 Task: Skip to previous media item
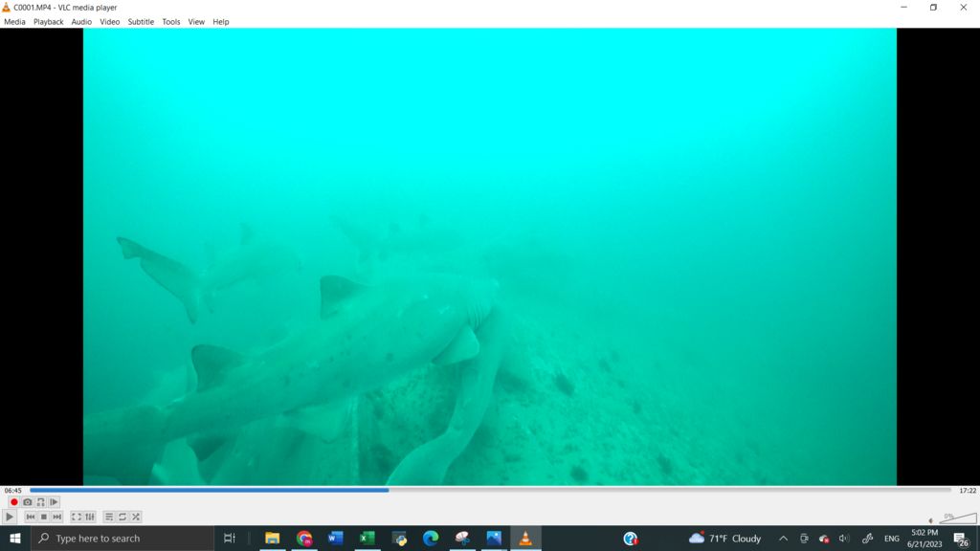point(31,517)
